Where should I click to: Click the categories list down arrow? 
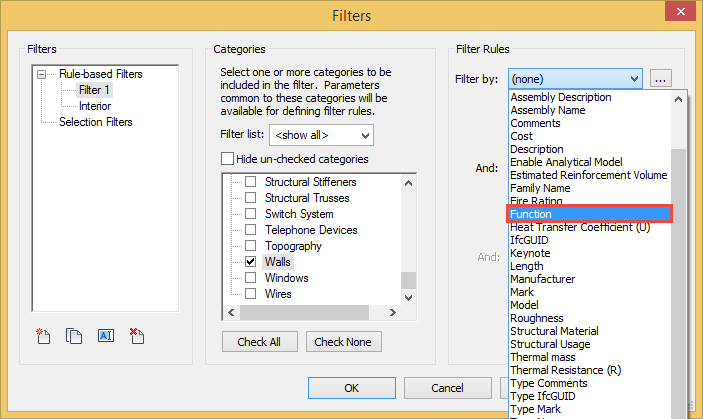[x=408, y=298]
